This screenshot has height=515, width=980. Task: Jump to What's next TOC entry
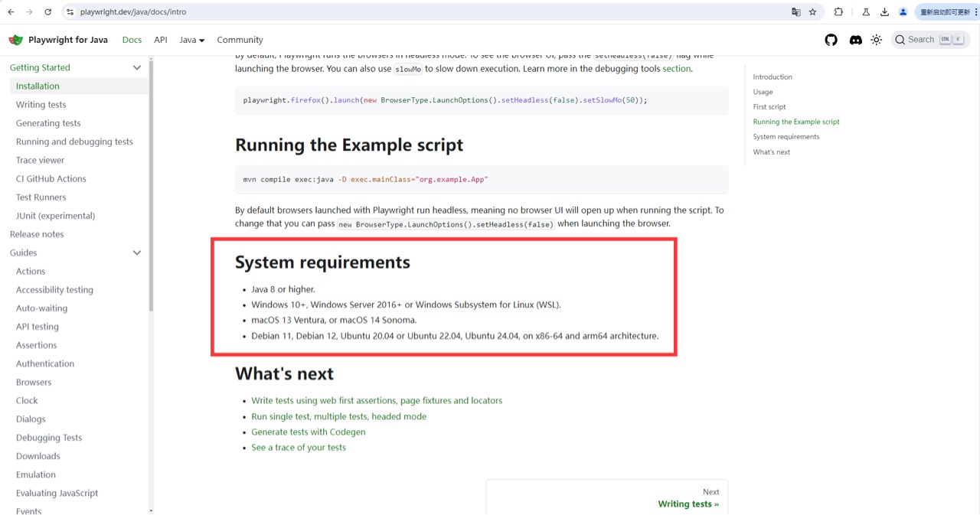[x=772, y=152]
